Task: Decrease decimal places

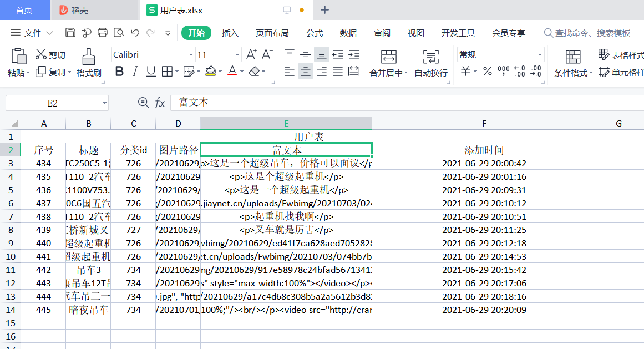Action: 536,72
